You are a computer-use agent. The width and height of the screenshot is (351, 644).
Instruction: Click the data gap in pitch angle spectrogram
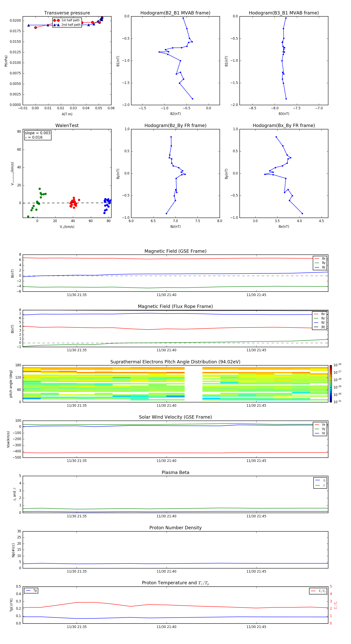pyautogui.click(x=193, y=384)
